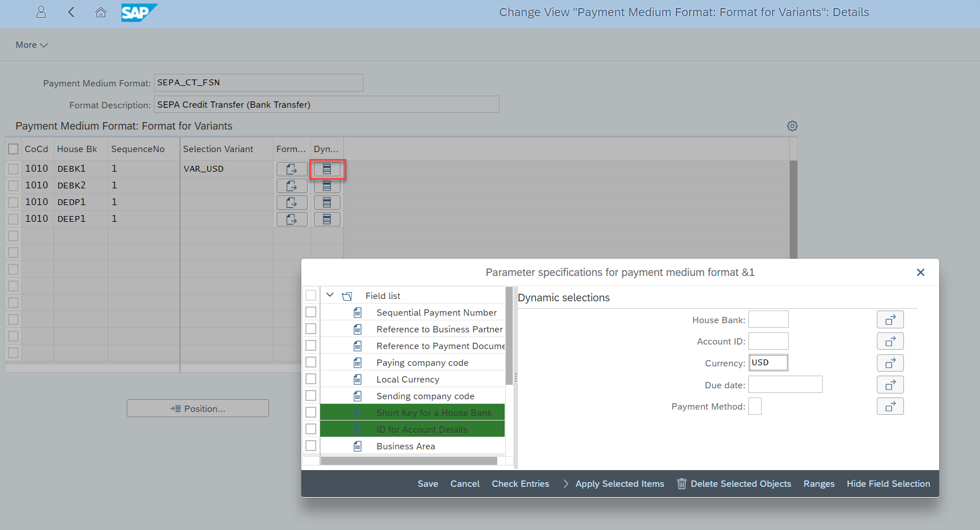Click the SAP logo

coord(139,12)
